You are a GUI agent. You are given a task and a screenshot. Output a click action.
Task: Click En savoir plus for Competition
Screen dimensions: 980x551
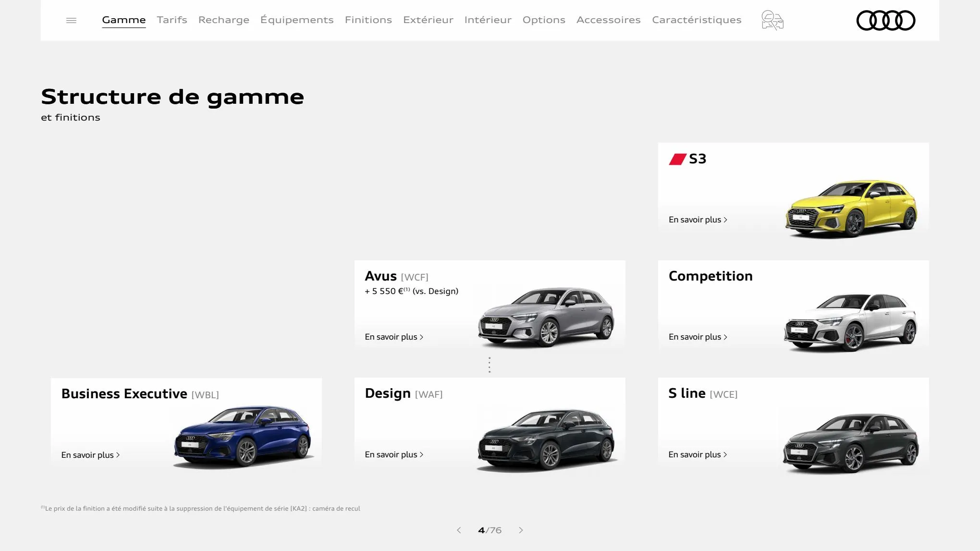coord(698,337)
